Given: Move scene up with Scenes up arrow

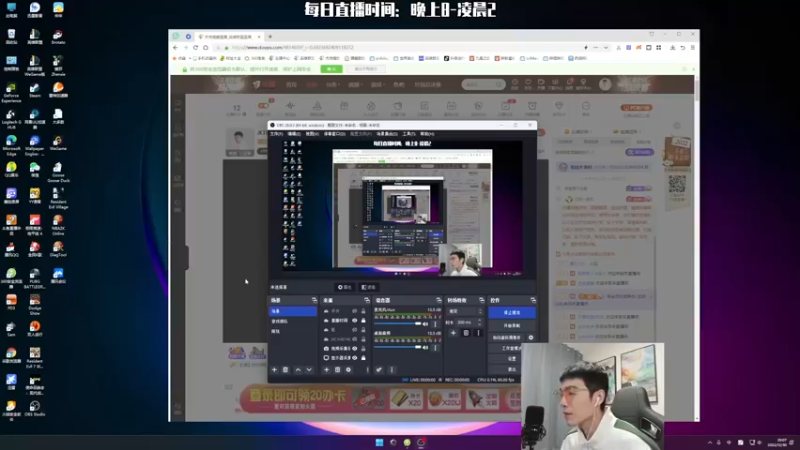Looking at the screenshot, I should pyautogui.click(x=298, y=370).
